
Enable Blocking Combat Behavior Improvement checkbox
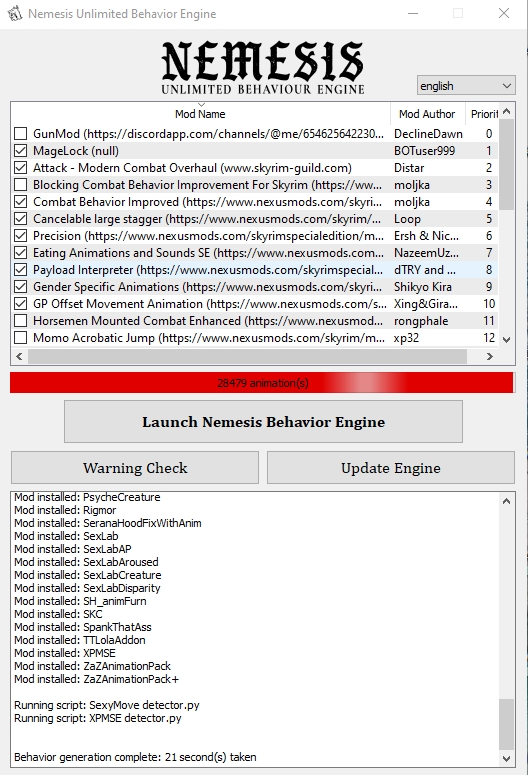pos(20,184)
